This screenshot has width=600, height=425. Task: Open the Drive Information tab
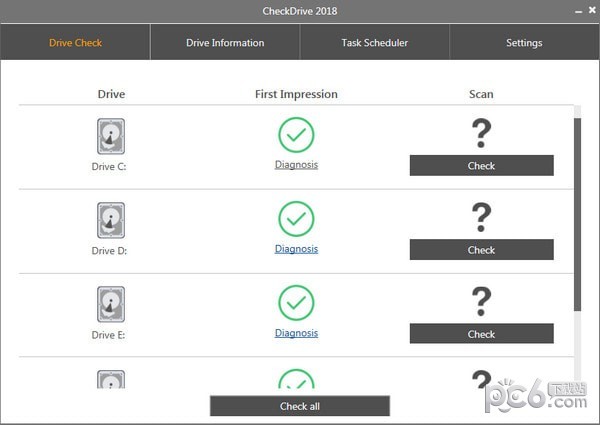[225, 43]
